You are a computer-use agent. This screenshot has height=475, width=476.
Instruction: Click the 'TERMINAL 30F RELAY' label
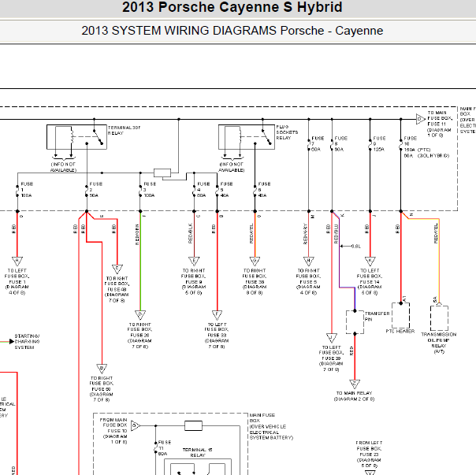point(125,130)
